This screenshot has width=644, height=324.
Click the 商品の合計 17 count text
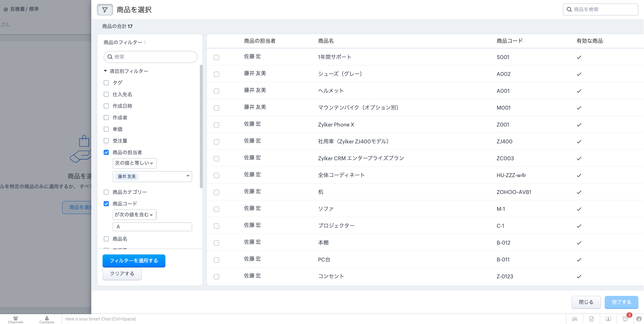click(x=117, y=26)
